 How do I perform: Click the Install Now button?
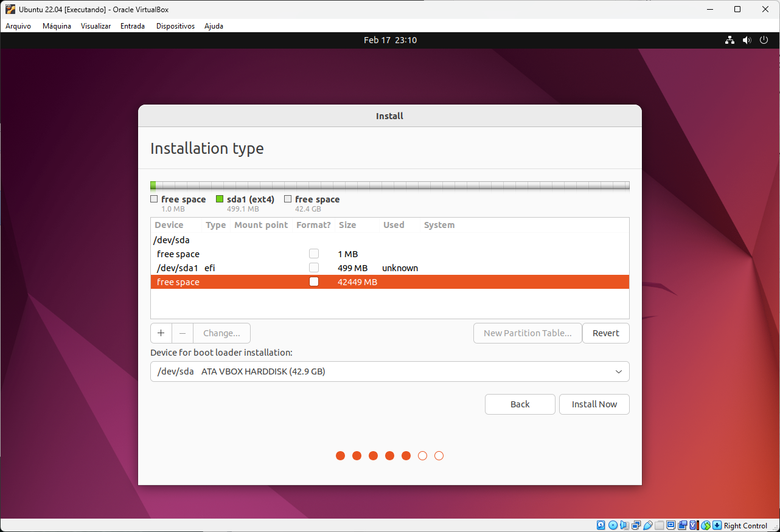tap(594, 404)
